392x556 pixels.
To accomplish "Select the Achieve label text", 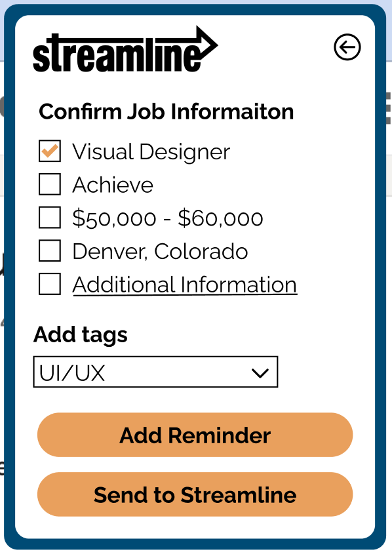I will [113, 185].
